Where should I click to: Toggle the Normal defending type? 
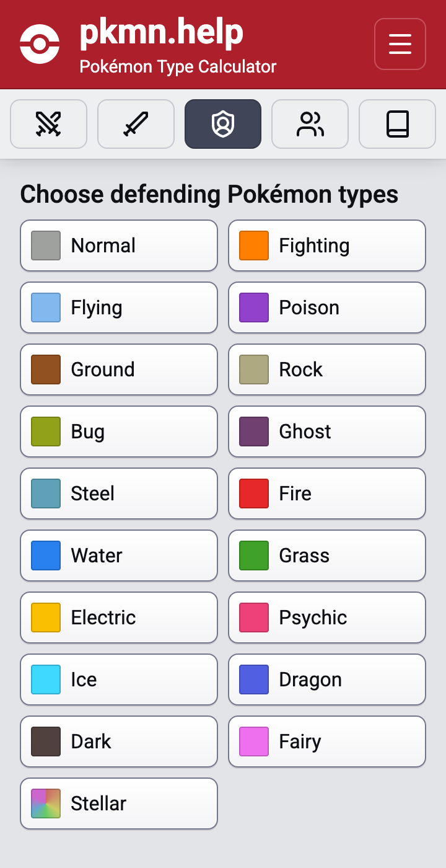pos(119,246)
